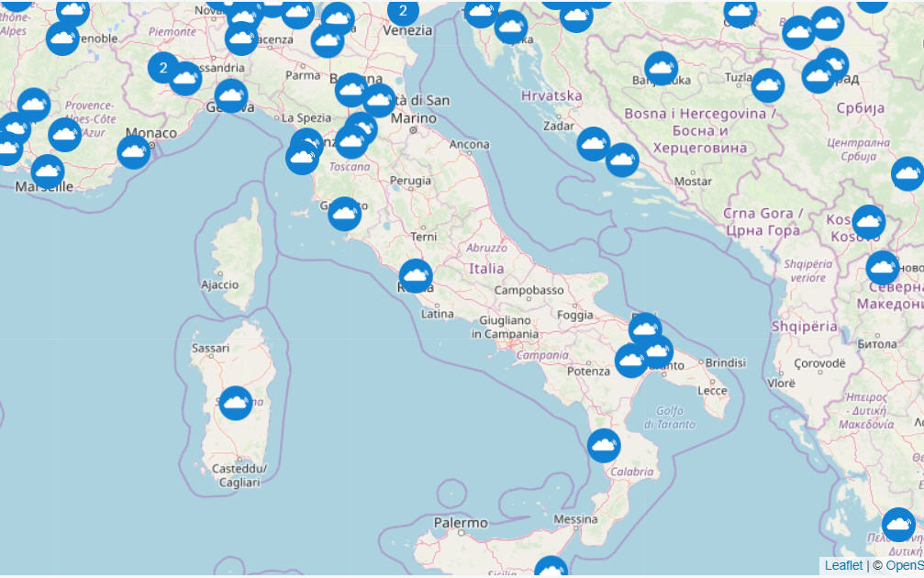Open the cloud marker near Banja Luka
Image resolution: width=924 pixels, height=578 pixels.
(662, 68)
